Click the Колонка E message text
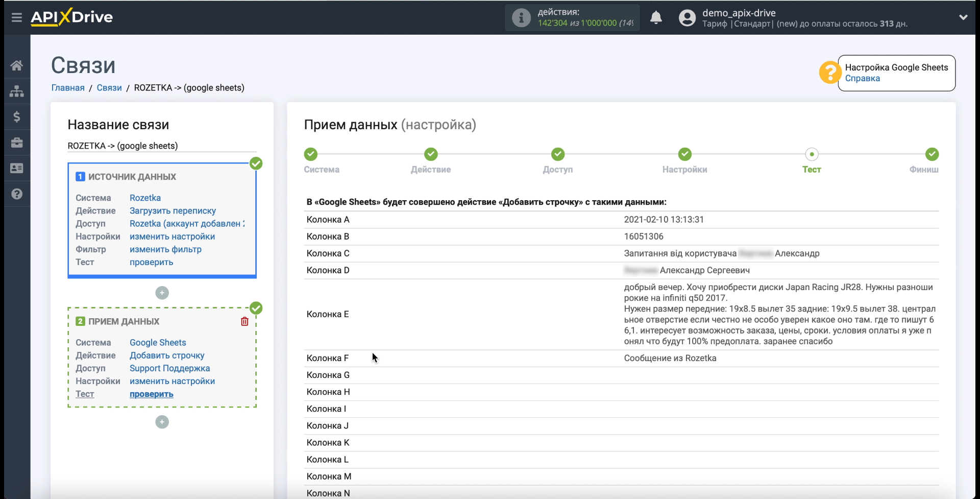Viewport: 980px width, 499px height. [x=780, y=314]
